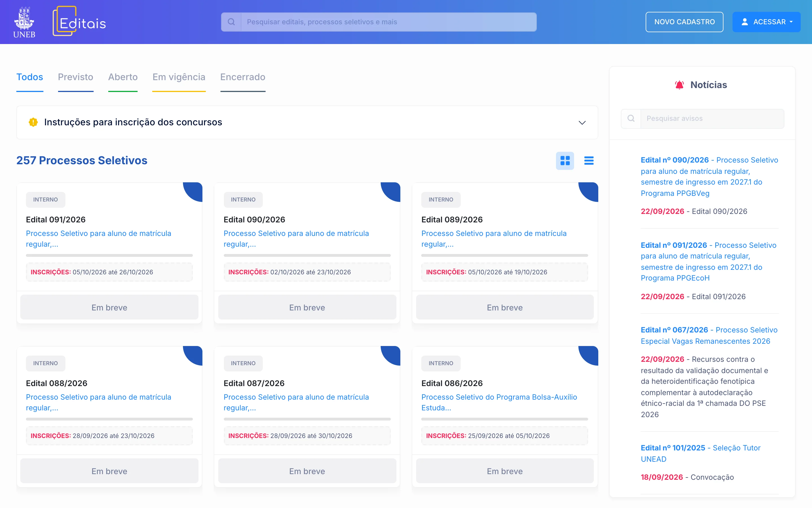The height and width of the screenshot is (508, 812).
Task: Click the NOVO CADASTRO button
Action: [684, 22]
